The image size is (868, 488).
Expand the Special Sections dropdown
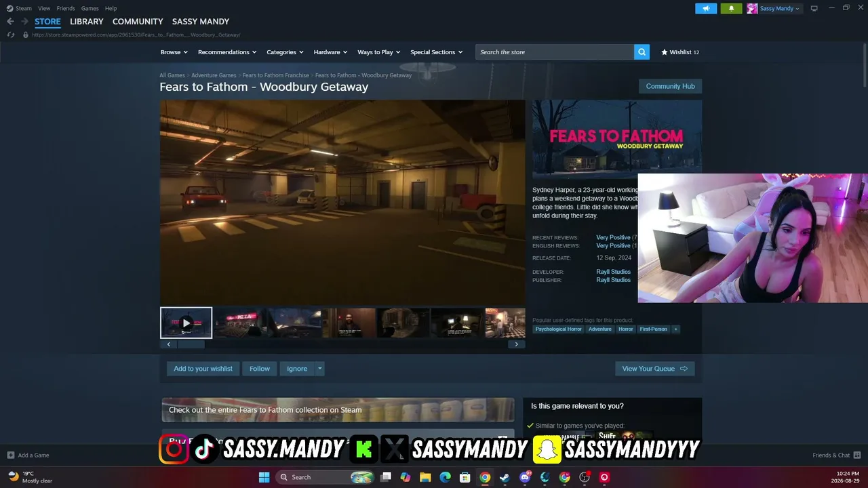coord(437,52)
